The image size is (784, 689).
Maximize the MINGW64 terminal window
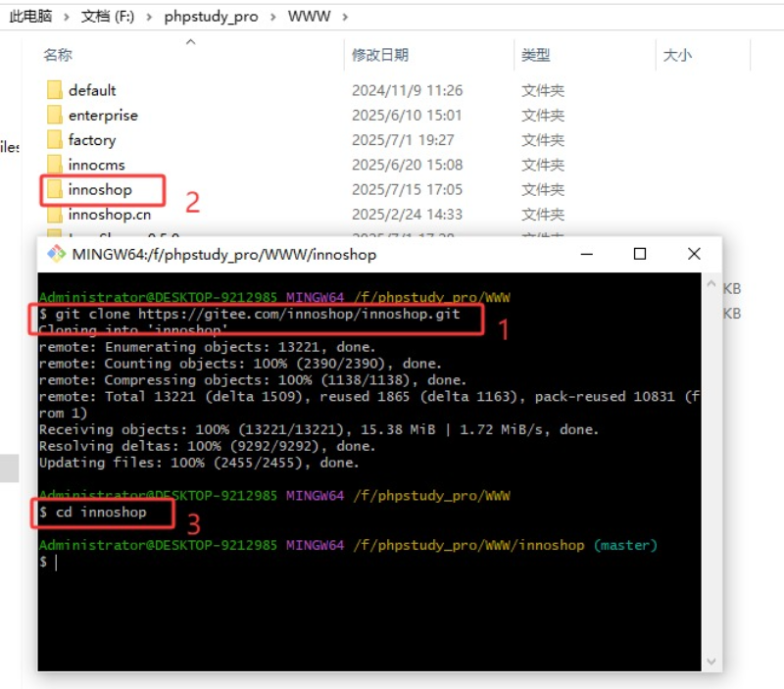click(640, 254)
